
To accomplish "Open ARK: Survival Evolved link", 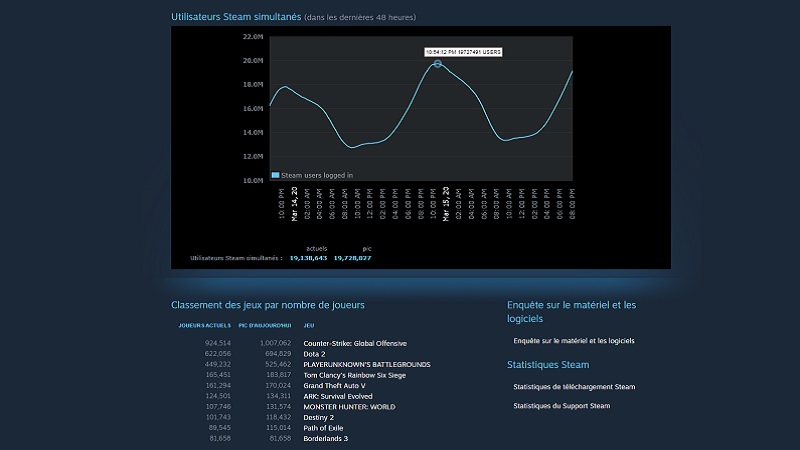I will pos(338,396).
